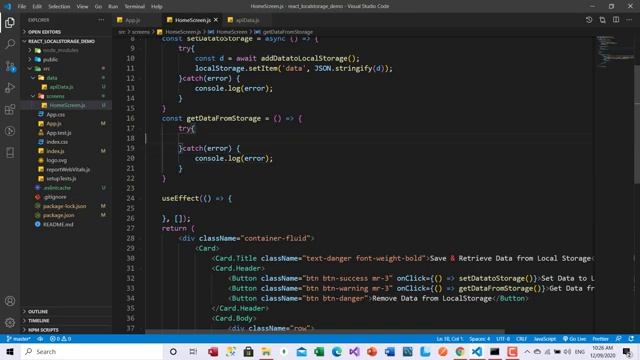The height and width of the screenshot is (360, 640).
Task: Click the code minimap preview
Action: [615, 51]
